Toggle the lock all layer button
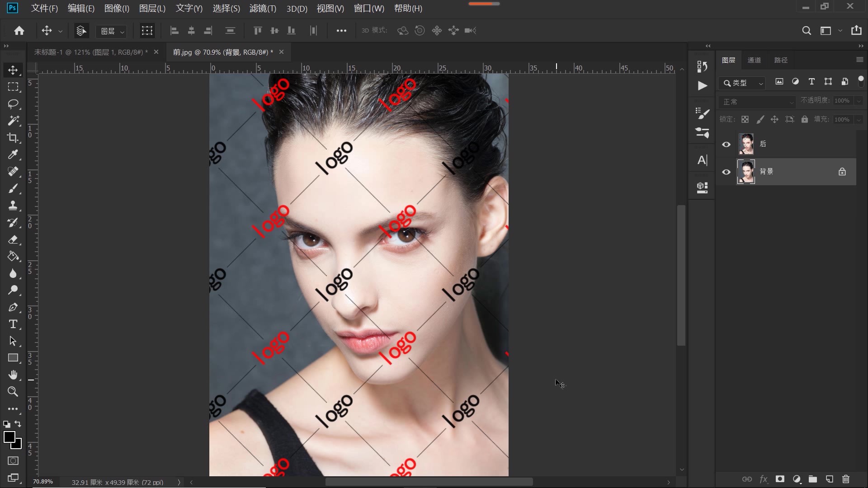868x488 pixels. [x=805, y=119]
